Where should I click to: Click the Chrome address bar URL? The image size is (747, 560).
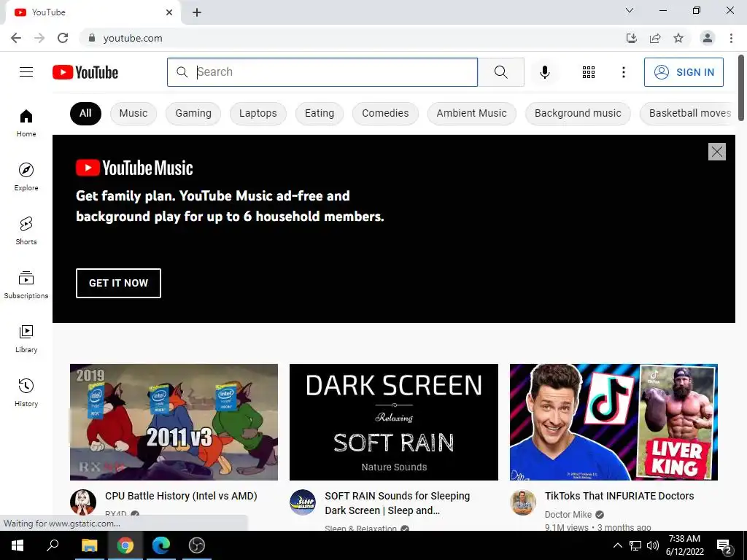tap(133, 38)
